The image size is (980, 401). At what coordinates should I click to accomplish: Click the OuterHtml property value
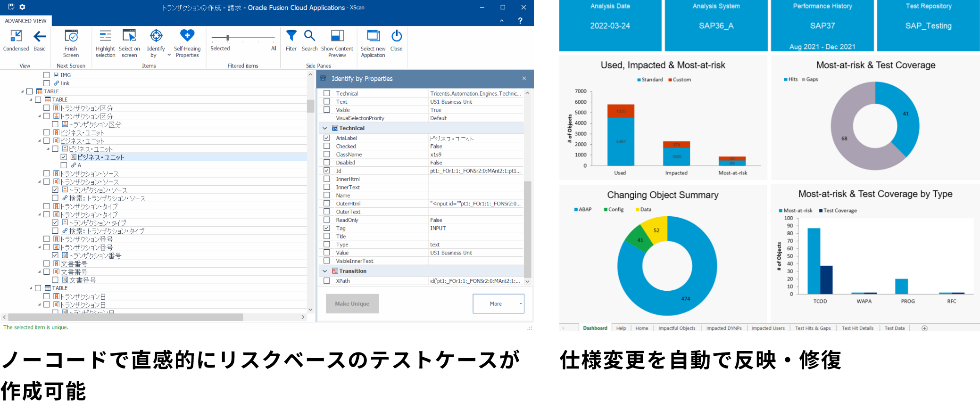[x=476, y=204]
